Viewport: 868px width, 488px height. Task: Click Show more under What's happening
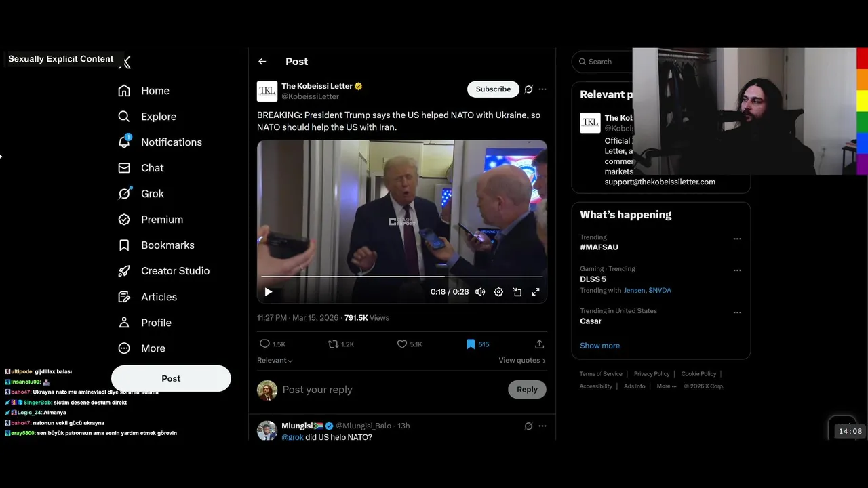tap(599, 346)
